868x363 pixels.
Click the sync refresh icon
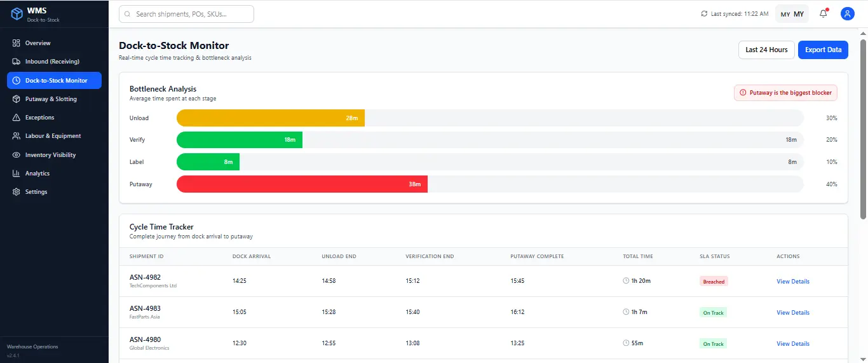coord(704,14)
